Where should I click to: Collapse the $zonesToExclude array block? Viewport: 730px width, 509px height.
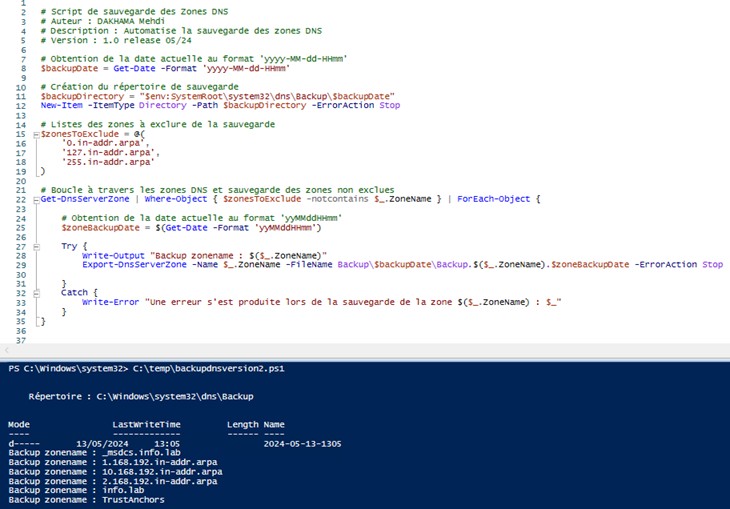tap(36, 135)
